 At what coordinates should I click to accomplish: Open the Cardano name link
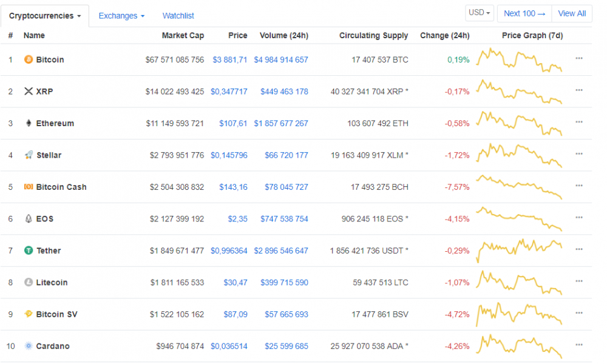click(53, 346)
